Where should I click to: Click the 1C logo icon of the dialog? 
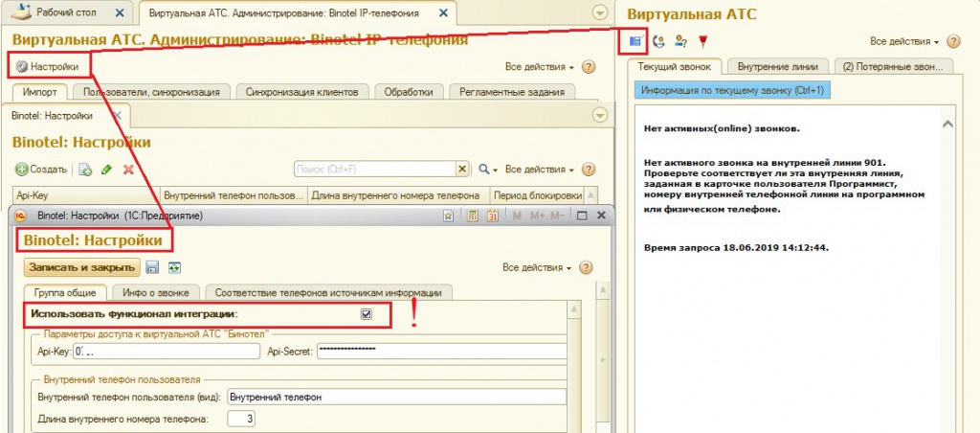[21, 216]
